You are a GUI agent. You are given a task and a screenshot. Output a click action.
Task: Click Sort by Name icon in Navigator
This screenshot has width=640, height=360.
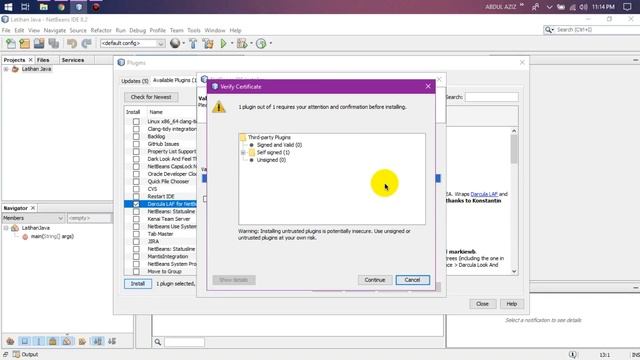point(98,341)
